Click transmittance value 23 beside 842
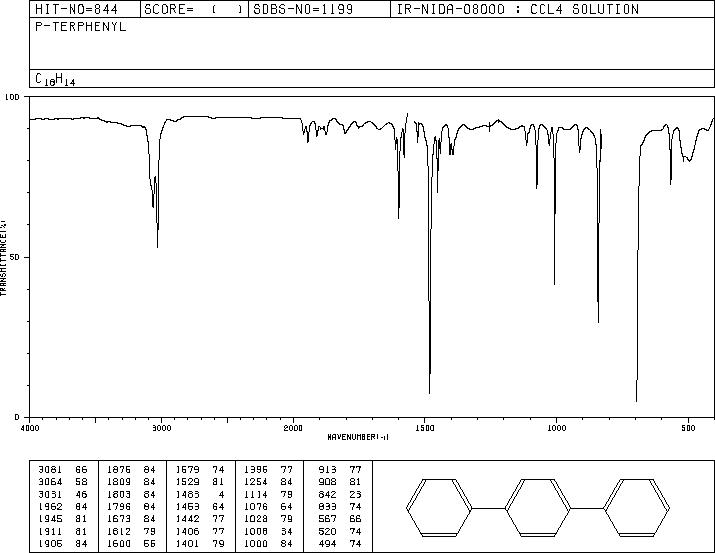Screen dimensions: 715x553 tap(356, 494)
